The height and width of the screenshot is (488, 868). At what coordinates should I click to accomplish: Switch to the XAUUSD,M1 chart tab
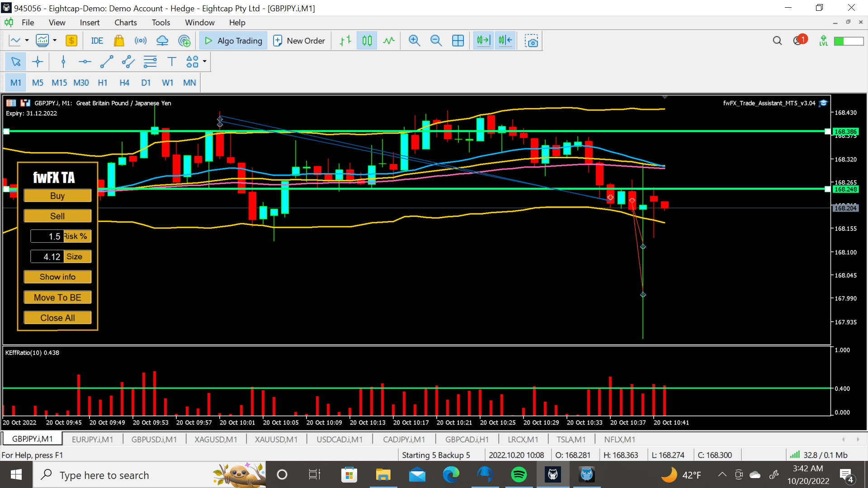point(276,439)
